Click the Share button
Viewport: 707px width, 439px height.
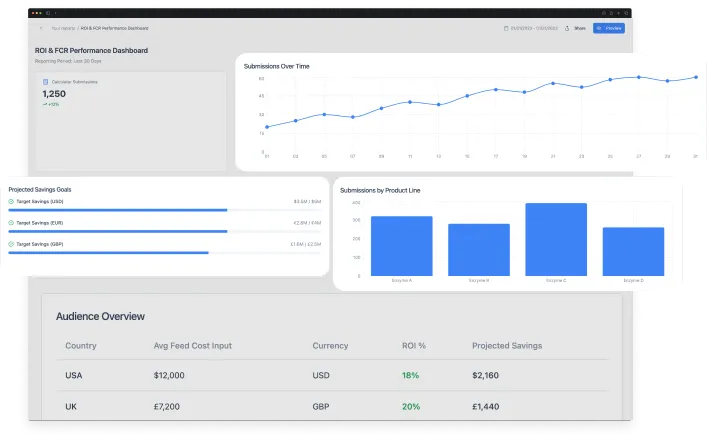pos(579,28)
